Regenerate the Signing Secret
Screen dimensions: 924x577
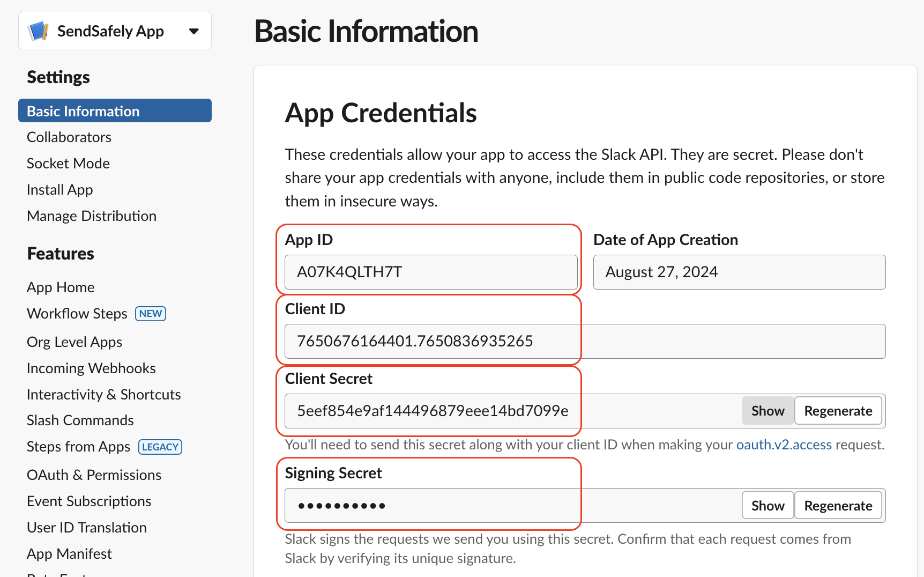tap(838, 506)
